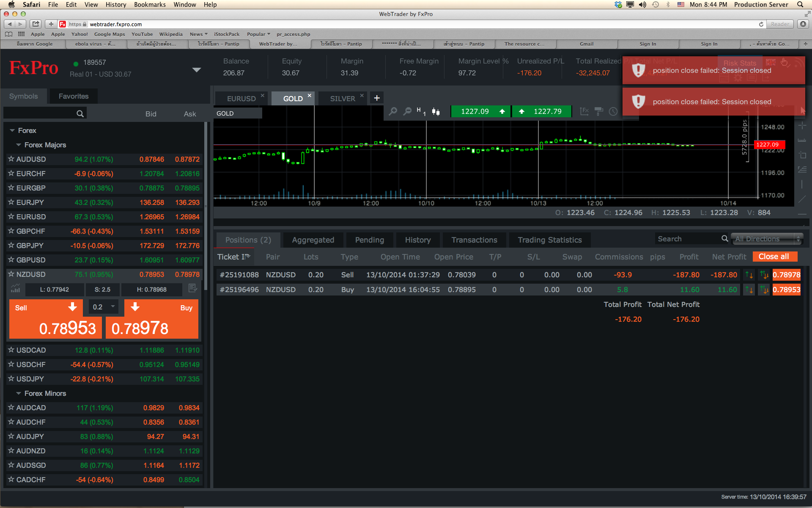The width and height of the screenshot is (812, 508).
Task: Select the ruler measurement tool
Action: [x=802, y=140]
